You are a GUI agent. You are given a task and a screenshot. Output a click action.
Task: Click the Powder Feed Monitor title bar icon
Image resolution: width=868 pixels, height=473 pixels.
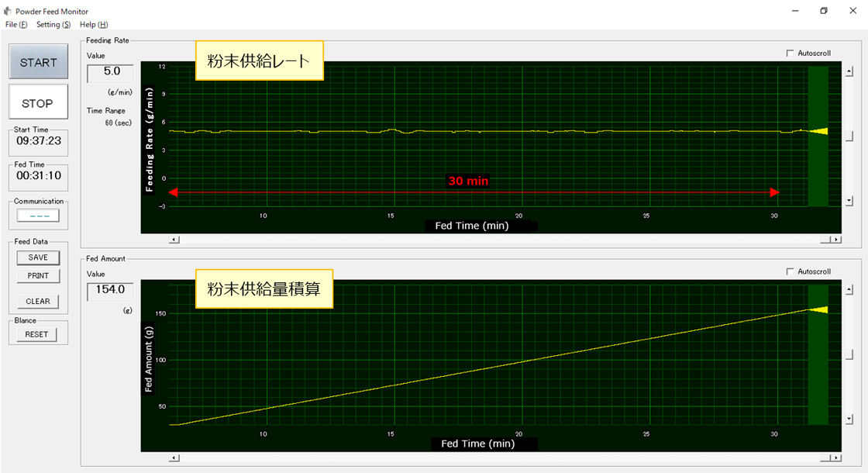[9, 11]
